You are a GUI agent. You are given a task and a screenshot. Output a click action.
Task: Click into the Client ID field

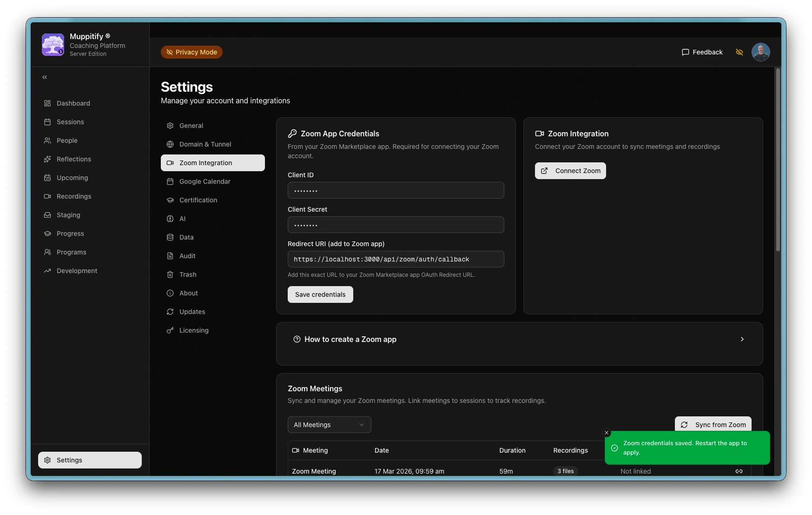coord(396,190)
